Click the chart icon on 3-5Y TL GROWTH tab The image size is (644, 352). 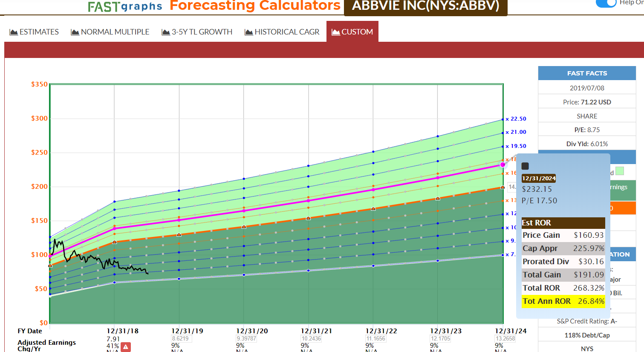point(166,32)
